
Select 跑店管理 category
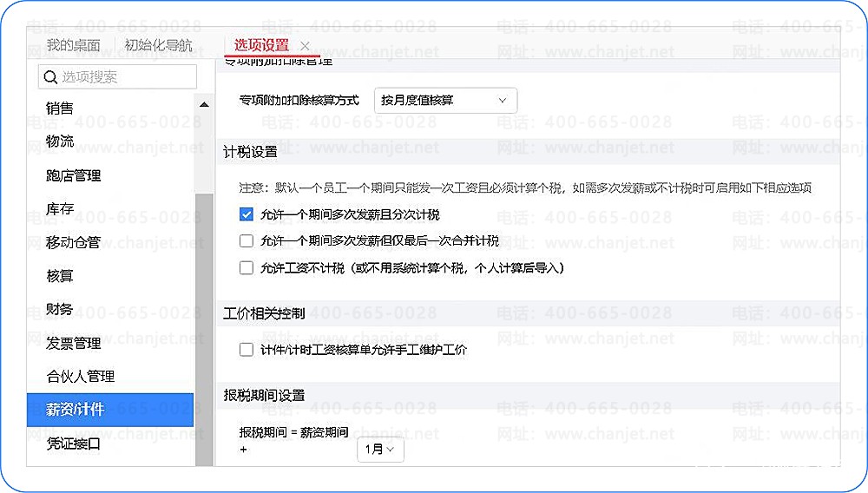point(73,176)
